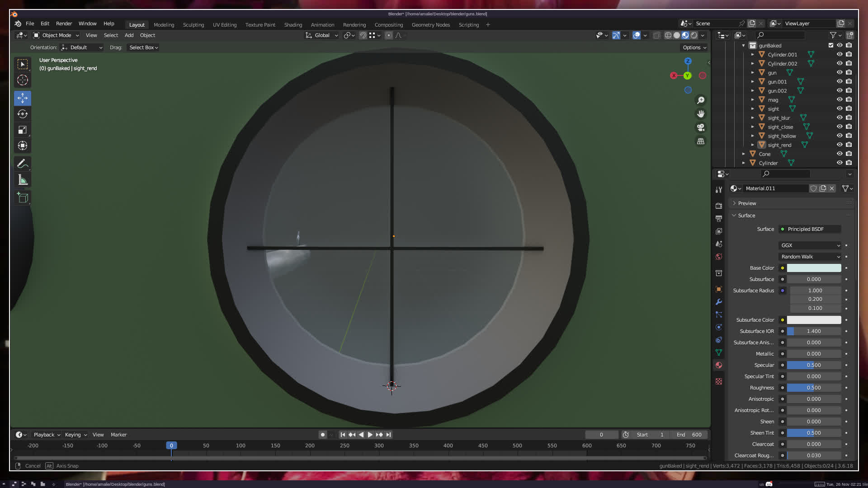Viewport: 868px width, 488px height.
Task: Uncheck the gunBaked collection checkbox
Action: click(830, 45)
